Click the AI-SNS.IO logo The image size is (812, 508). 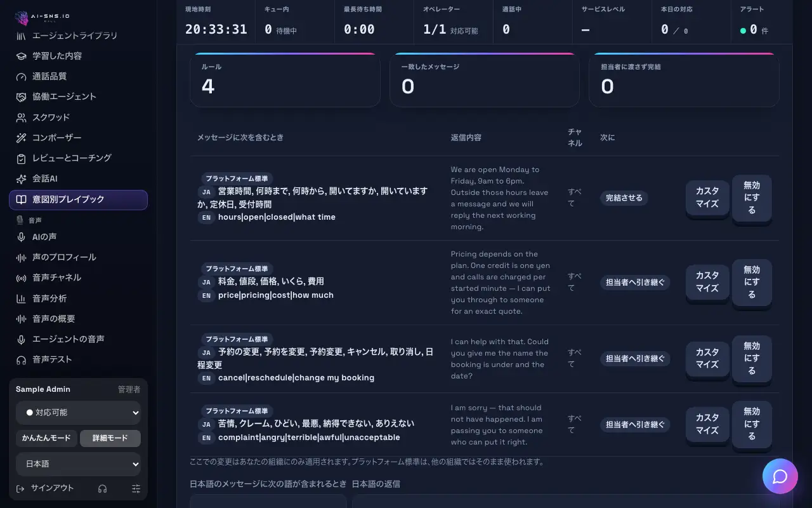[41, 17]
